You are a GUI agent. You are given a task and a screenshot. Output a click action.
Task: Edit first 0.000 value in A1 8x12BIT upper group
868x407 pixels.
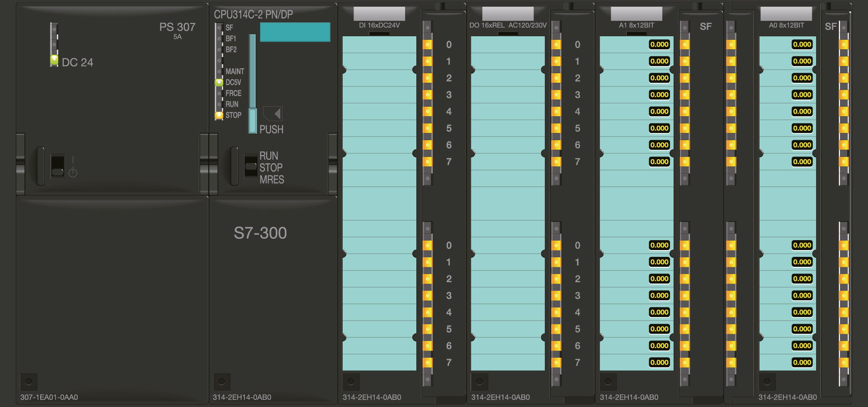click(x=660, y=44)
